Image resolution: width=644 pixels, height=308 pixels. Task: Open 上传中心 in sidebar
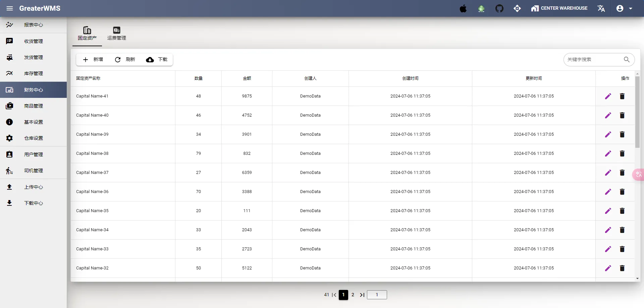point(33,187)
